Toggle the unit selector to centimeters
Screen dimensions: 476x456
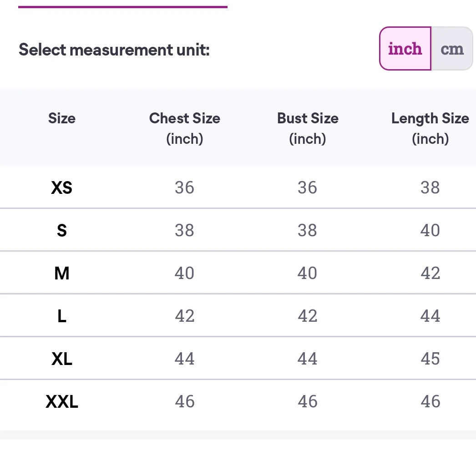tap(451, 48)
